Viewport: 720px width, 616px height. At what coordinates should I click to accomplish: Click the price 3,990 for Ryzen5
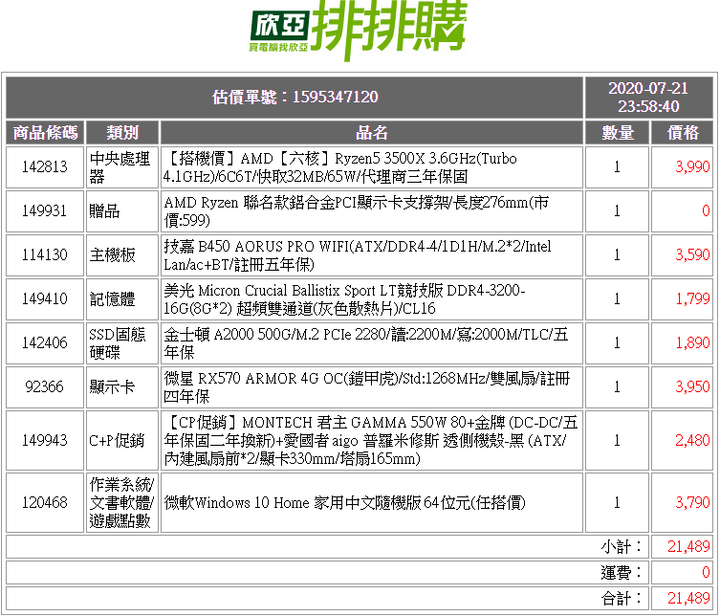pos(692,167)
